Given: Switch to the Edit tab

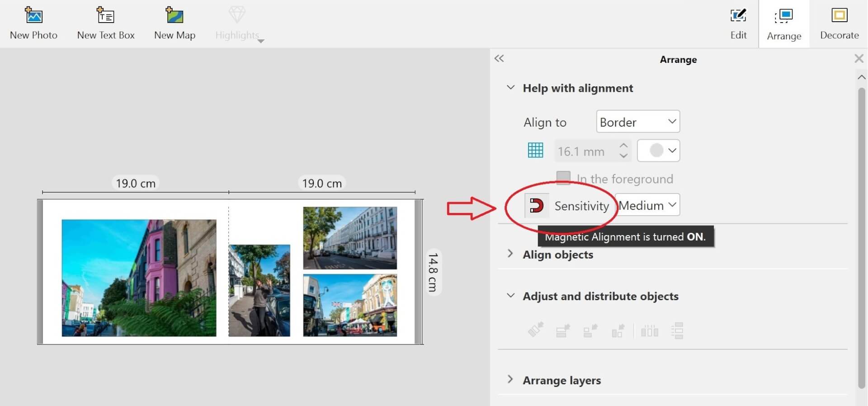Looking at the screenshot, I should [x=738, y=24].
